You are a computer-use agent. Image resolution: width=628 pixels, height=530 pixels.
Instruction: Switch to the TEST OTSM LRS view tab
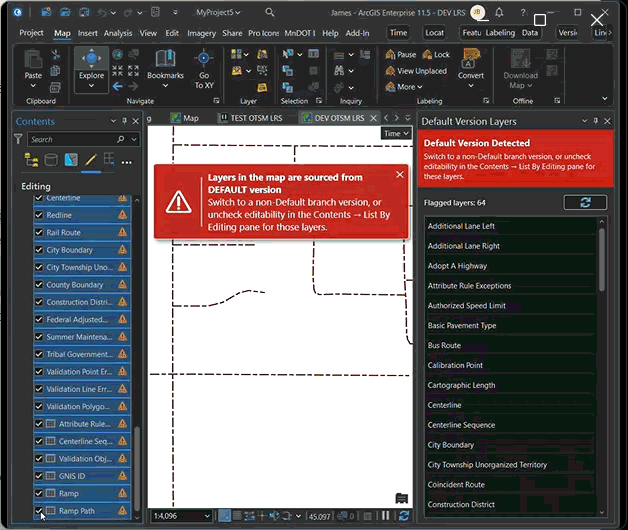[x=252, y=118]
